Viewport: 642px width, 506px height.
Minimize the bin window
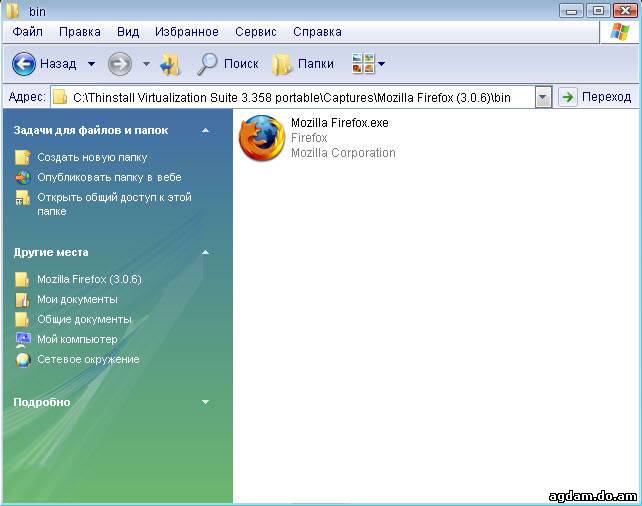(x=571, y=11)
